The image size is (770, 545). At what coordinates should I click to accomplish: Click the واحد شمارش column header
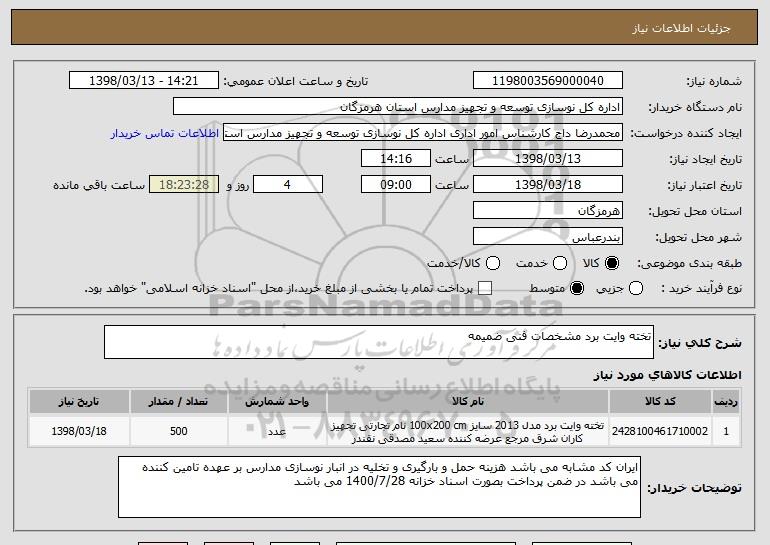coord(277,402)
